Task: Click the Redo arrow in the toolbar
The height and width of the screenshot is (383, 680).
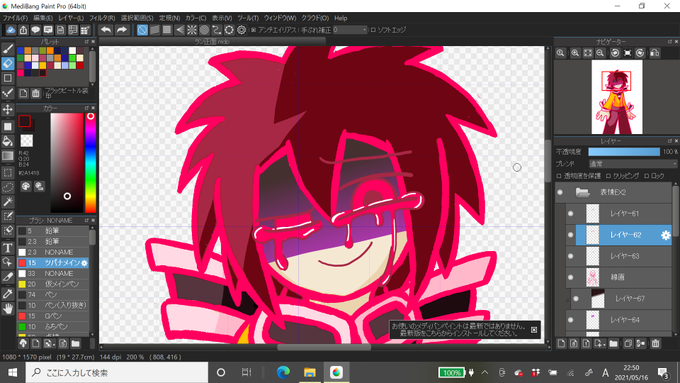Action: point(122,30)
